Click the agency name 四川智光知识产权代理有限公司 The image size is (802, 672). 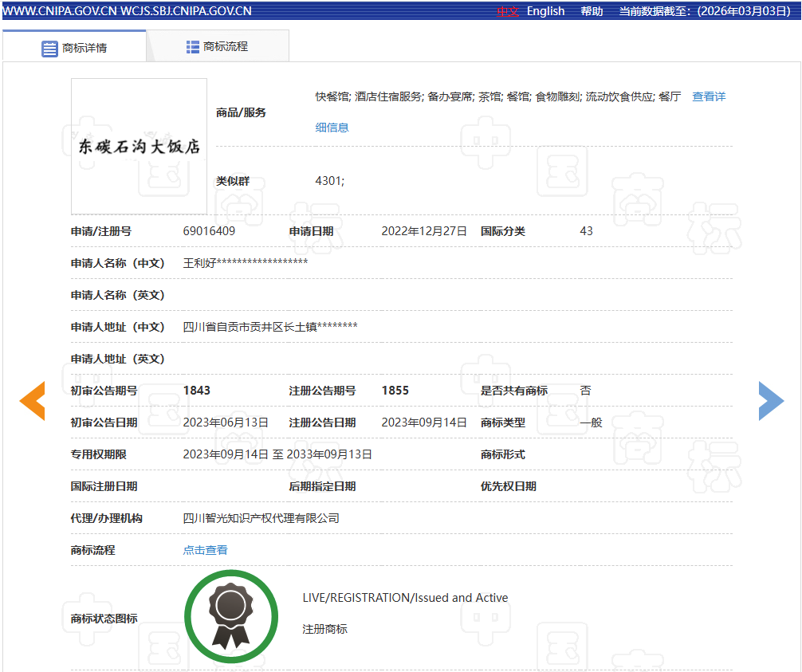[x=261, y=518]
